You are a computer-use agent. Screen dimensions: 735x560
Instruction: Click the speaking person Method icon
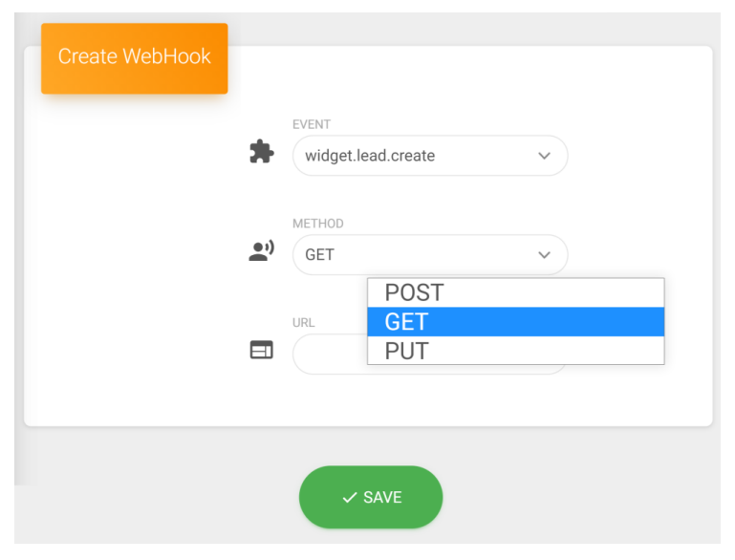(x=261, y=252)
